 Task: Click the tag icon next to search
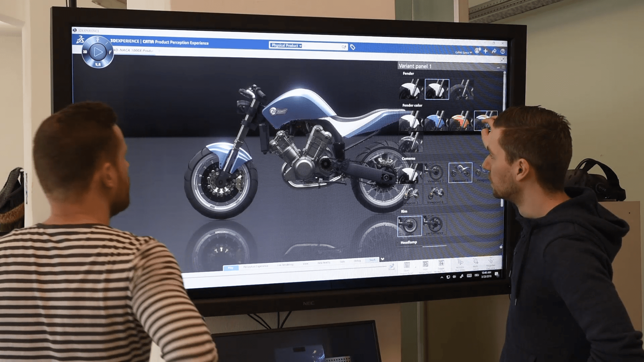click(353, 47)
